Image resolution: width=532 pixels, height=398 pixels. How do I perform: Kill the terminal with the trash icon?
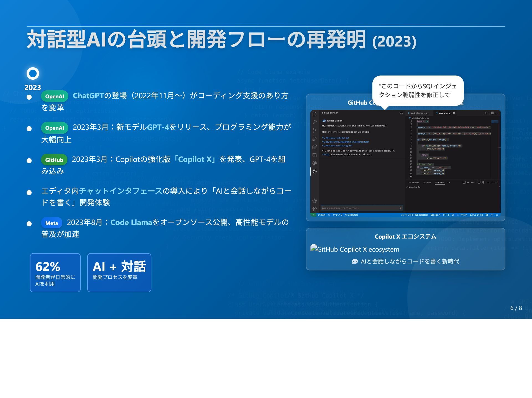[483, 182]
